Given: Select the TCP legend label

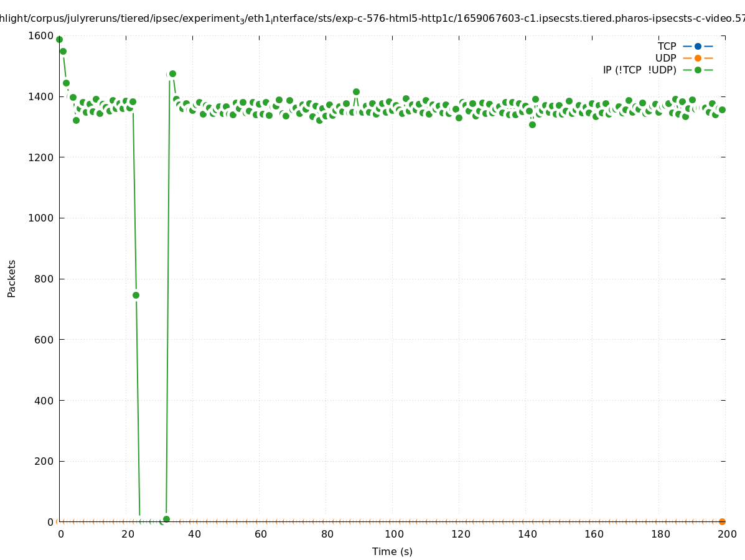Looking at the screenshot, I should (x=667, y=46).
